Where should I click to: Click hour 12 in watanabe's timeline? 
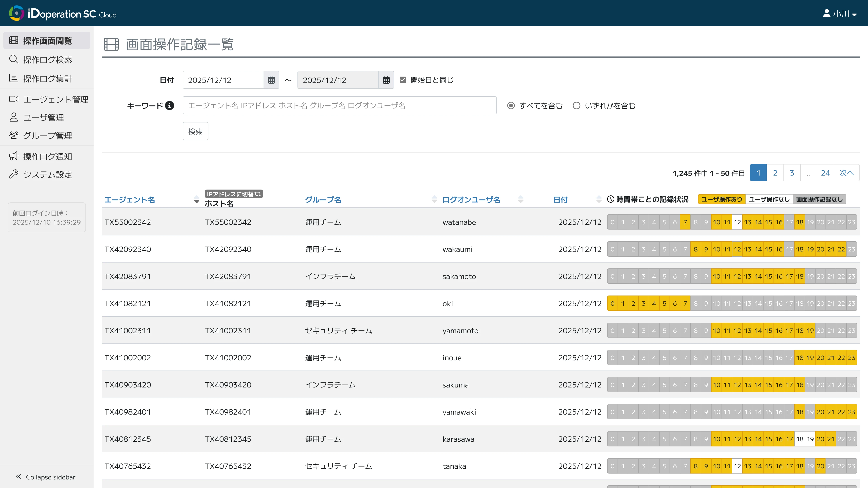[x=737, y=222]
